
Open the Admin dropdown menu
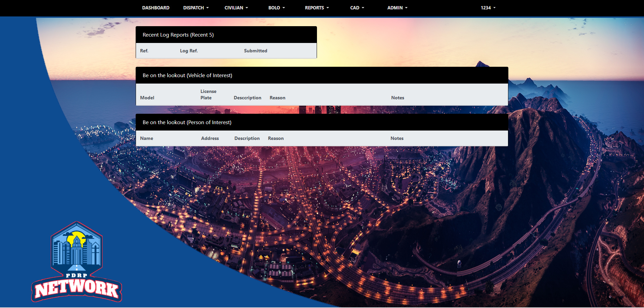tap(397, 8)
